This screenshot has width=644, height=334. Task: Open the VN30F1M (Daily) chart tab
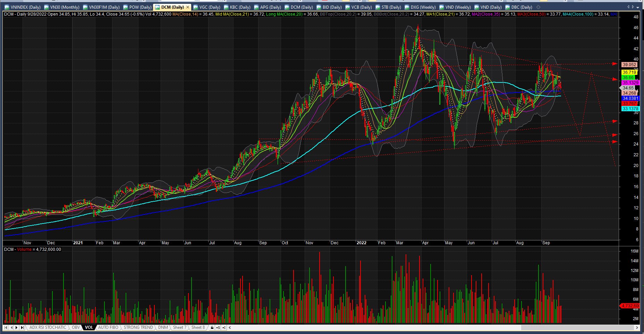click(101, 7)
